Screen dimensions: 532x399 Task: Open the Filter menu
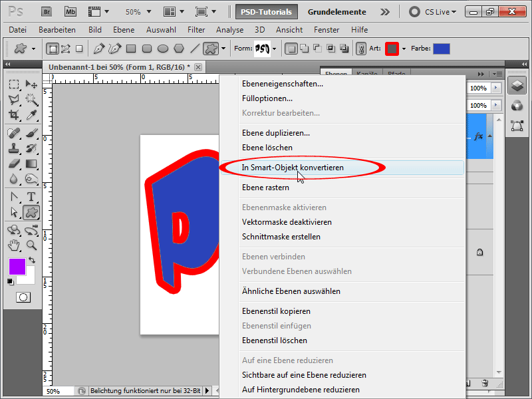pos(196,30)
